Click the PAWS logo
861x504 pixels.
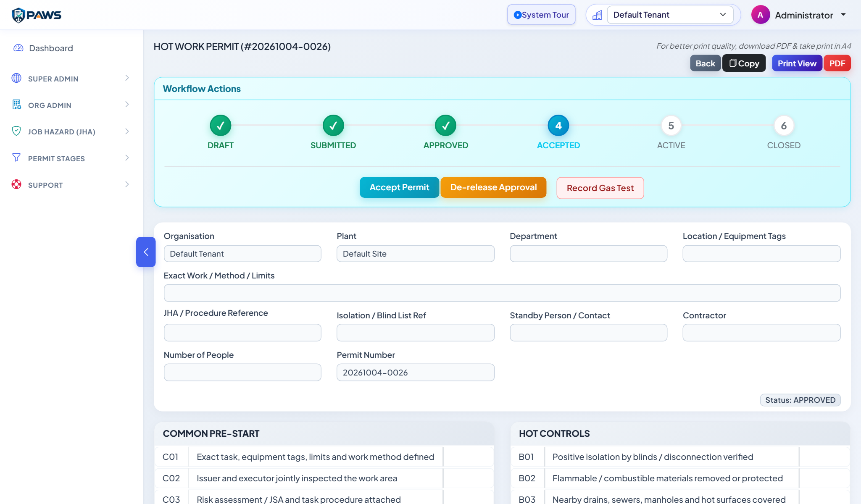point(37,15)
